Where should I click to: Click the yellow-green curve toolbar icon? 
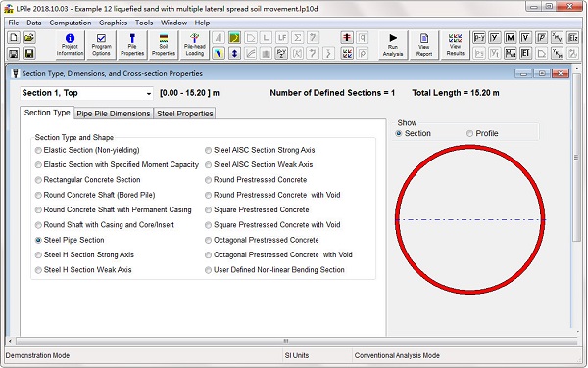coord(234,38)
